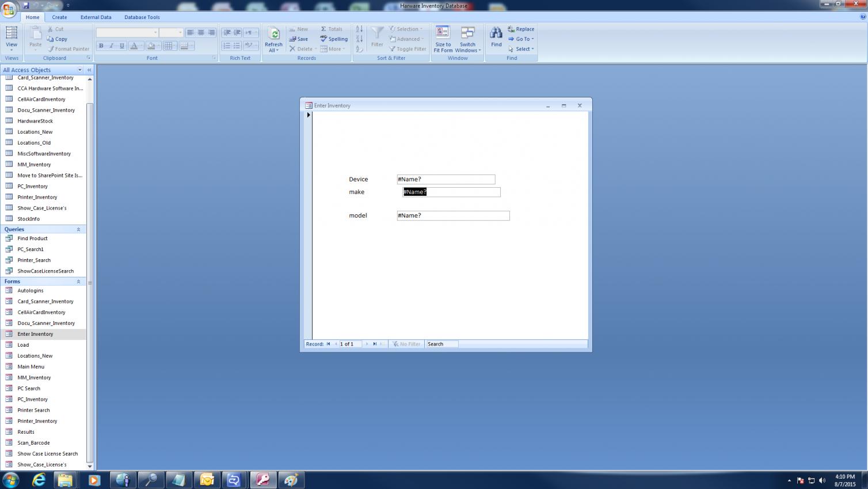Go to the last record
The width and height of the screenshot is (868, 489).
[375, 344]
